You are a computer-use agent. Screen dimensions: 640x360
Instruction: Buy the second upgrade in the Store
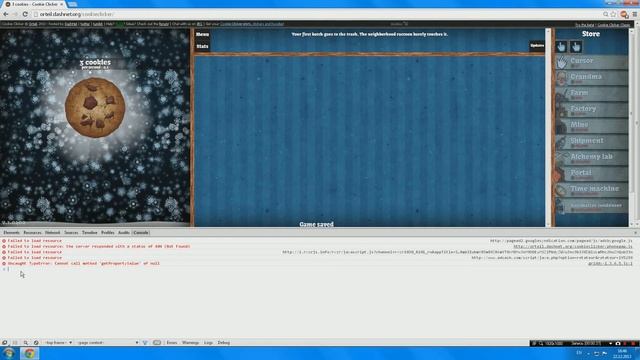[576, 47]
